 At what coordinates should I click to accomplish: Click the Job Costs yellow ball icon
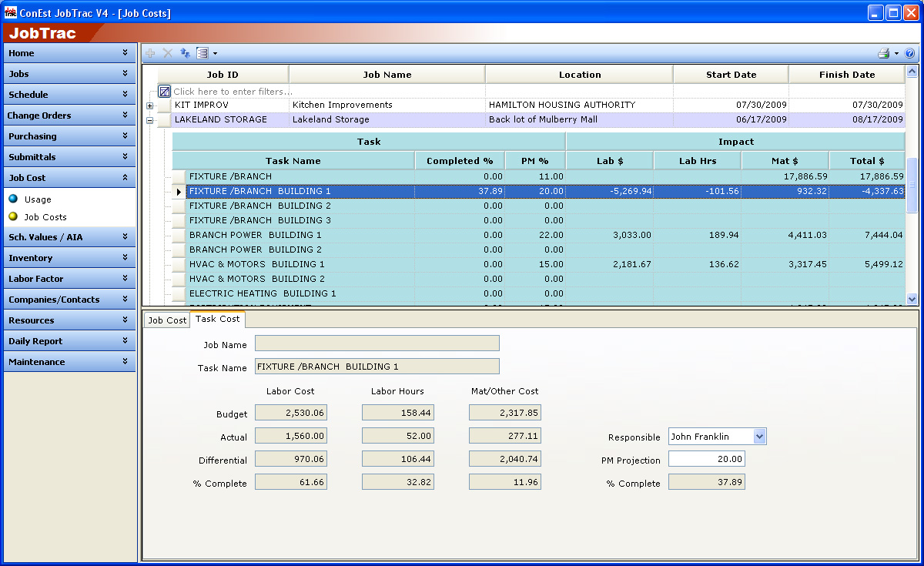[13, 216]
